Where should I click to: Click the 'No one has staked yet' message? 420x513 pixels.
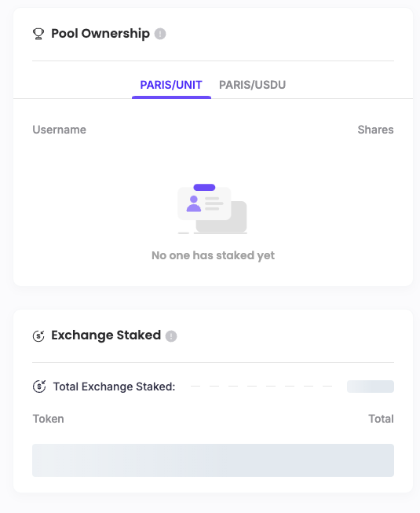(213, 255)
